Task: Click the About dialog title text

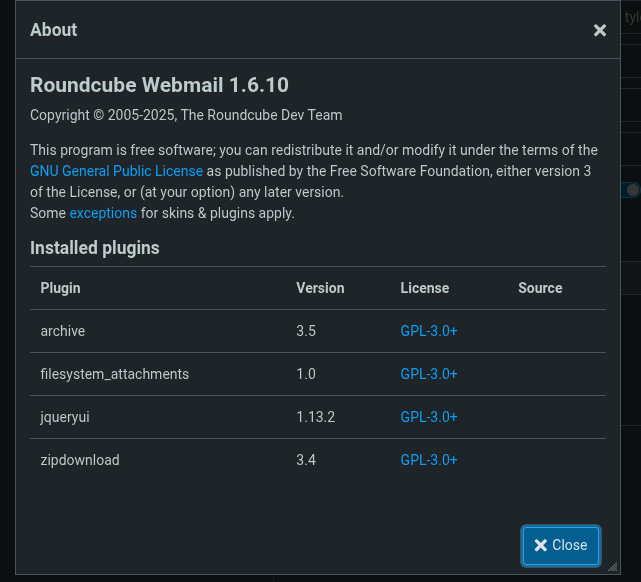Action: [x=53, y=30]
